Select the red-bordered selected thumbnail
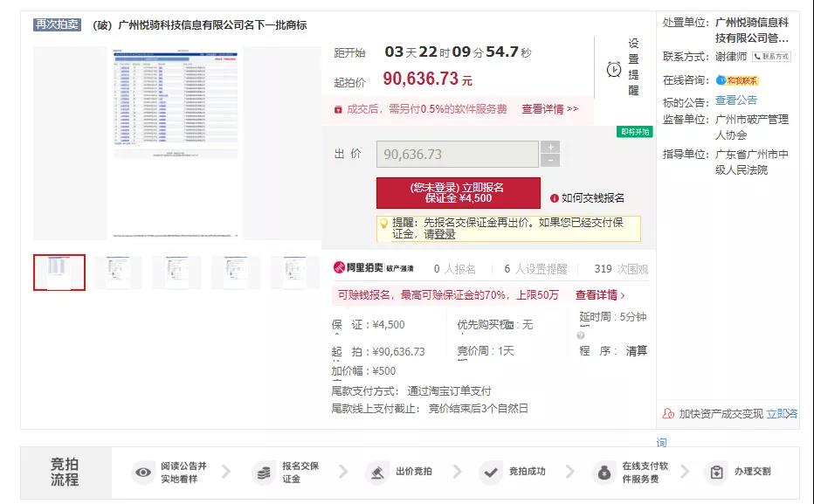 click(x=59, y=273)
